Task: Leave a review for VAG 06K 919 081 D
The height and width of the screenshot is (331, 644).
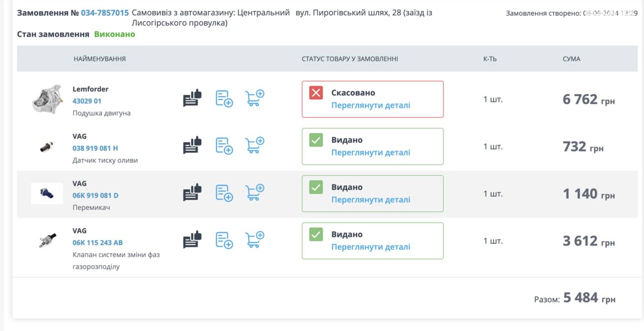Action: pos(192,193)
